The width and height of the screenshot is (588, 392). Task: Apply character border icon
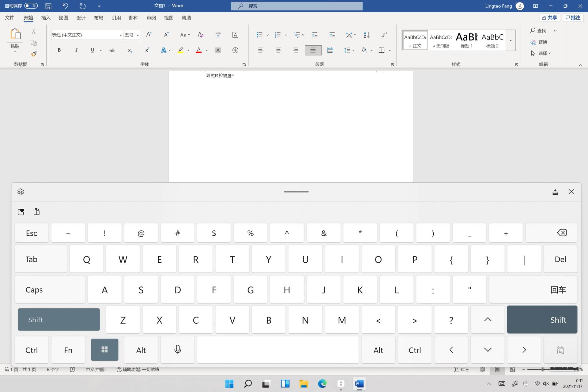pos(235,35)
